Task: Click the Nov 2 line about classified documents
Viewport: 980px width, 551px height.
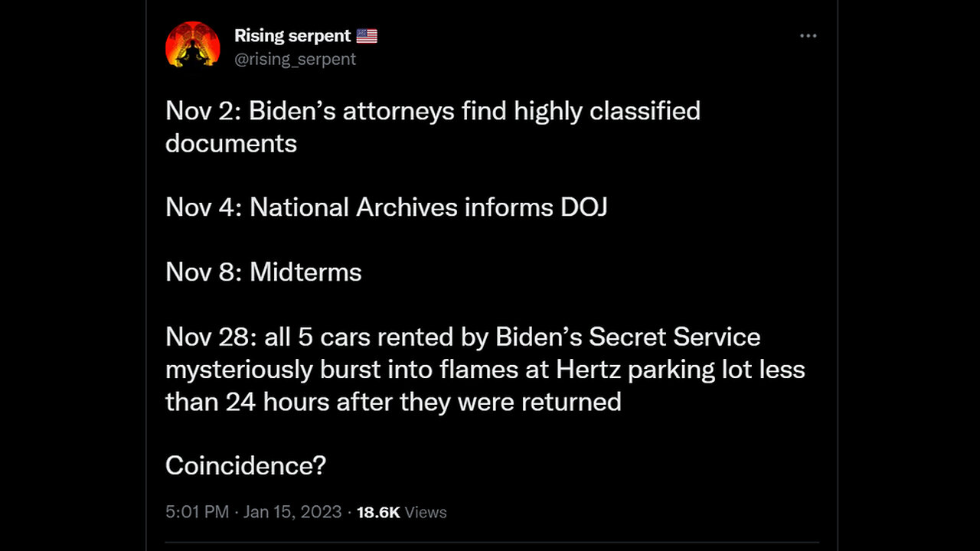Action: click(433, 111)
